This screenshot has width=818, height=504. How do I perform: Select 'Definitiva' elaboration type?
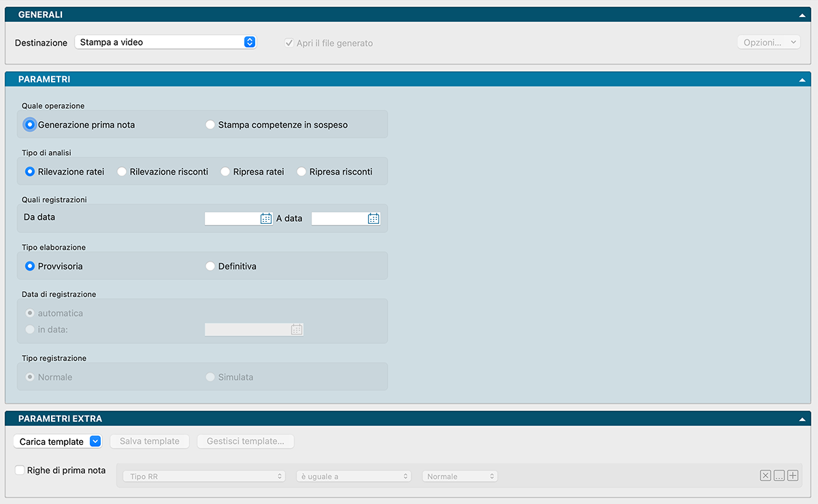[210, 267]
